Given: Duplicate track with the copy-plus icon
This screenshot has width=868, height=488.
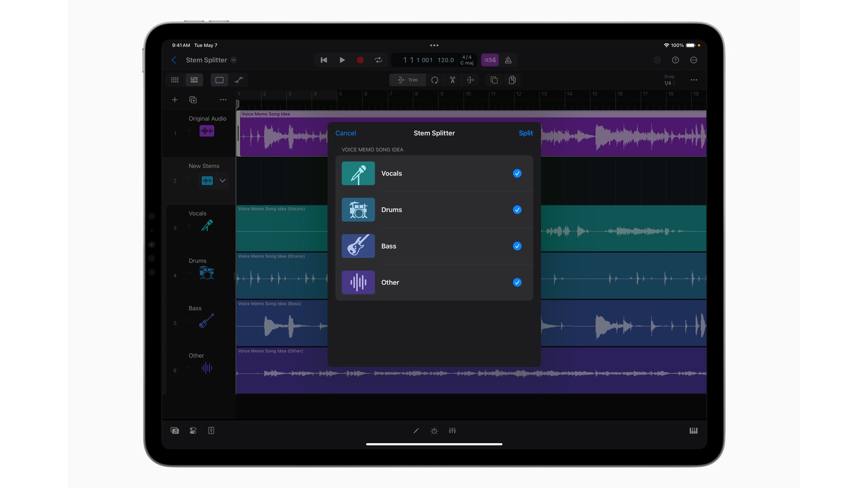Looking at the screenshot, I should 193,100.
